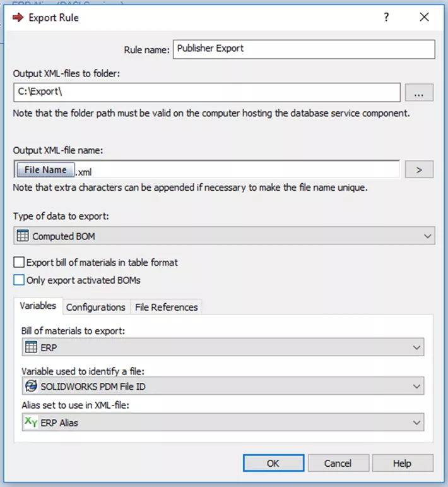Toggle Only export activated BOMs checkbox
Viewport: 448px width, 487px height.
pyautogui.click(x=19, y=280)
